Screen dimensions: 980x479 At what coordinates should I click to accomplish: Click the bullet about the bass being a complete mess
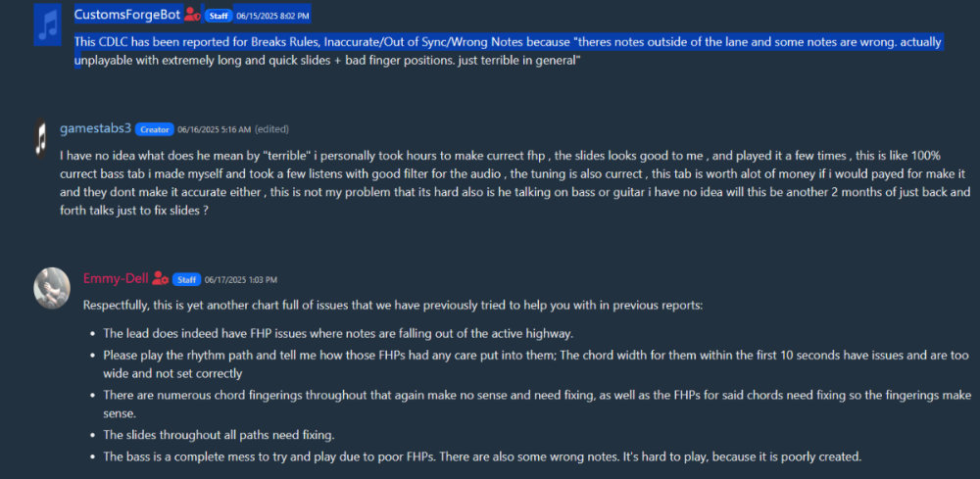pyautogui.click(x=480, y=456)
